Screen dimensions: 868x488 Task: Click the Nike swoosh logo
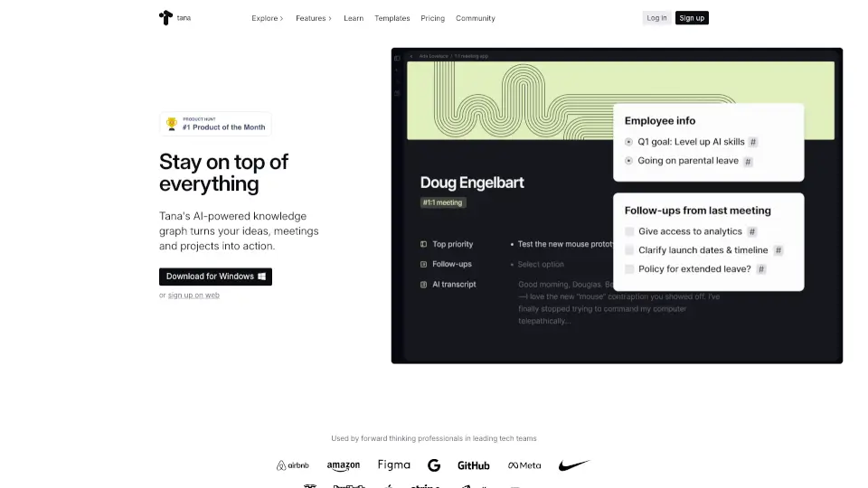pos(574,465)
